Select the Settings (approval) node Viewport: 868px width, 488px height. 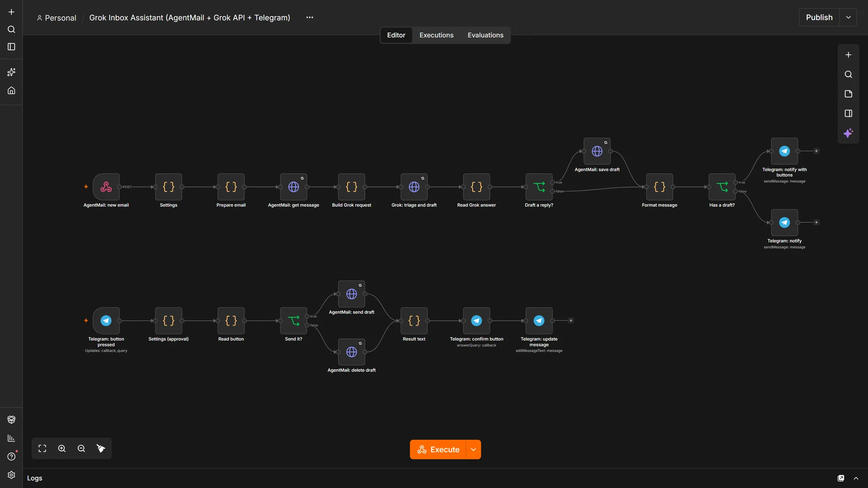click(168, 321)
